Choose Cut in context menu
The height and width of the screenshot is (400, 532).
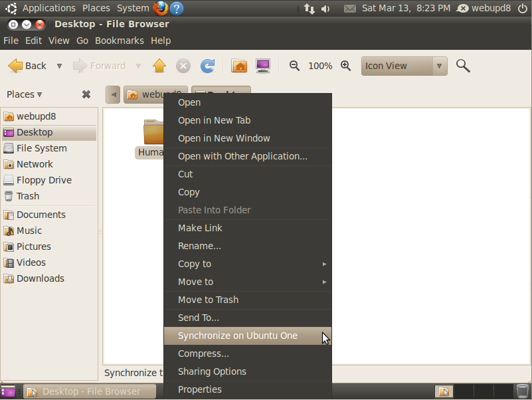tap(248, 175)
